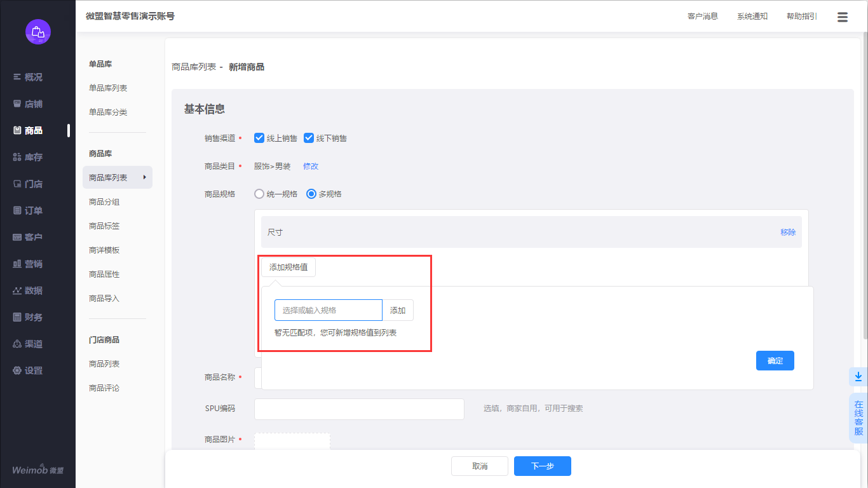
Task: Toggle 线上销售 checkbox
Action: [x=259, y=138]
